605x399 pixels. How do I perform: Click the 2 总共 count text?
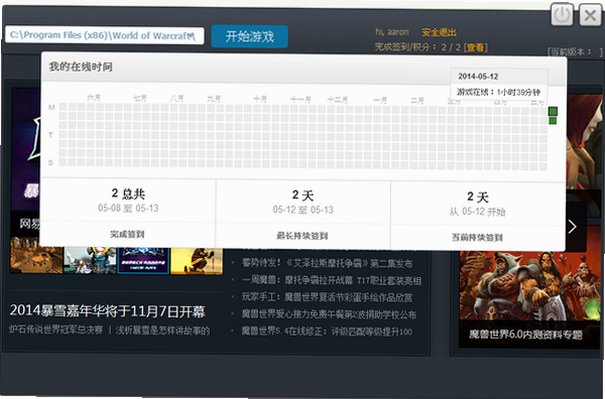point(128,193)
